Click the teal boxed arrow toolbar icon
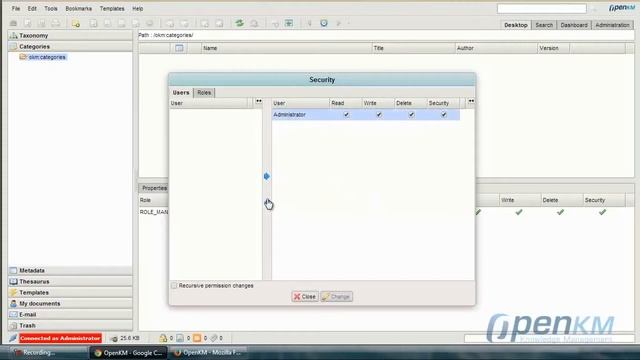 (289, 23)
